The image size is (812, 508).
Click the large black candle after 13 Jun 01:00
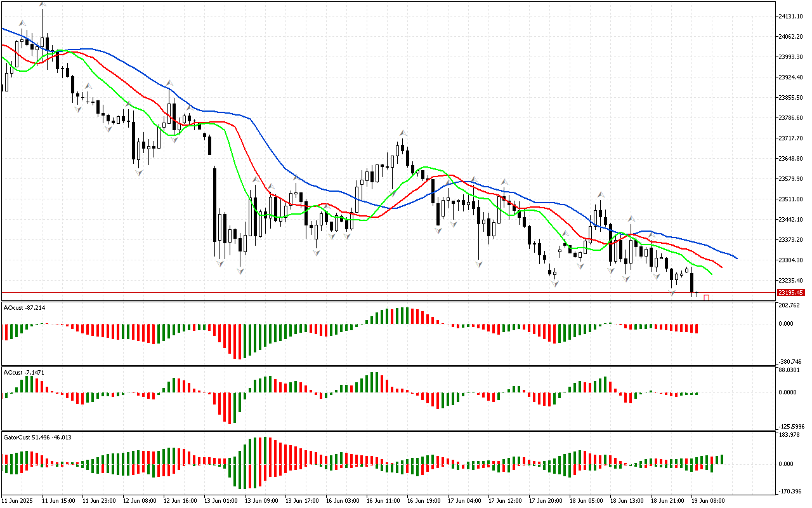pos(215,204)
